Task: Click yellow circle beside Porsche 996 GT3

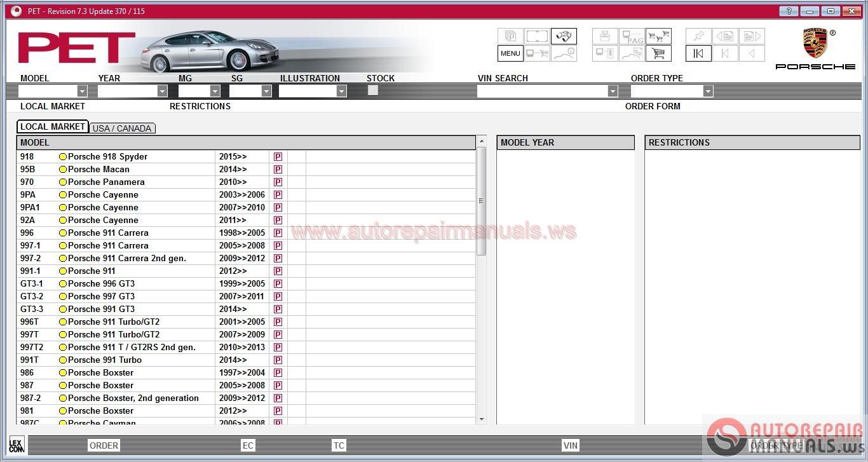Action: tap(63, 283)
